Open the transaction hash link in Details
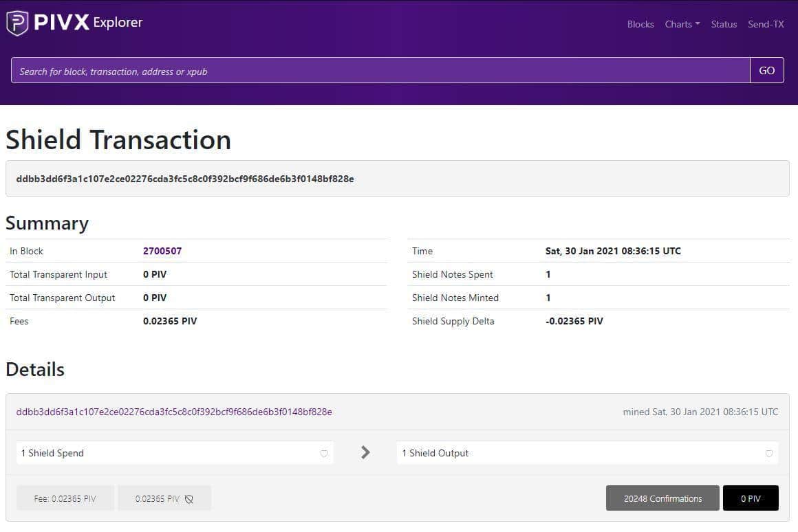Image resolution: width=798 pixels, height=532 pixels. pyautogui.click(x=174, y=412)
